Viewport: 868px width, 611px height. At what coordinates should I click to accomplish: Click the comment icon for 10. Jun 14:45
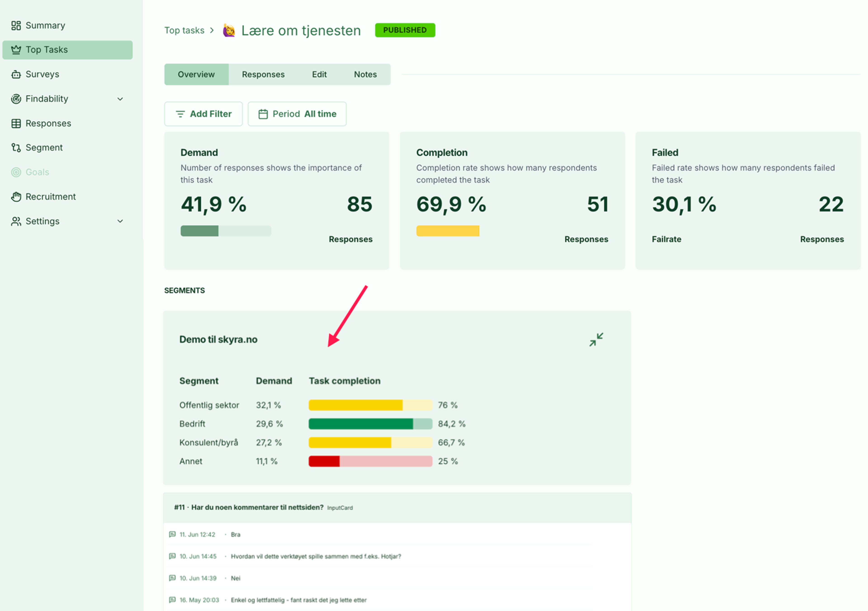[172, 556]
